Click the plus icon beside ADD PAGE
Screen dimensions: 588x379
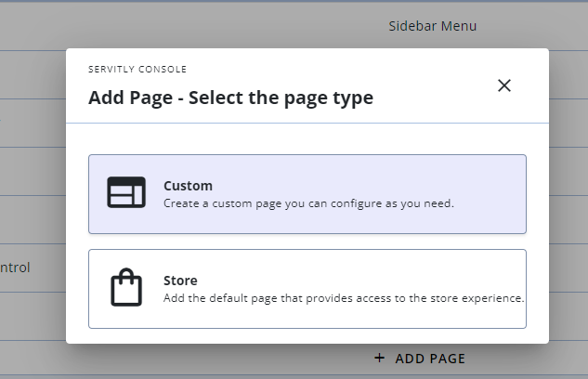(x=379, y=358)
